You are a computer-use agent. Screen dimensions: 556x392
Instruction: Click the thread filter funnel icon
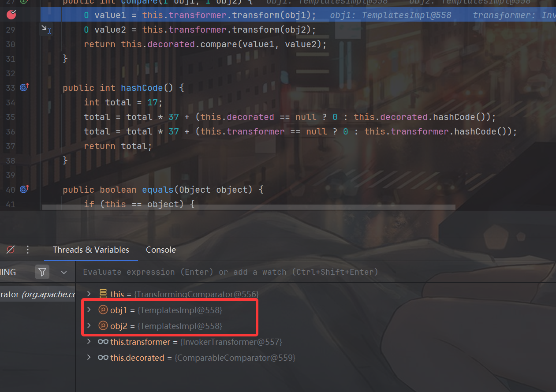(x=42, y=272)
